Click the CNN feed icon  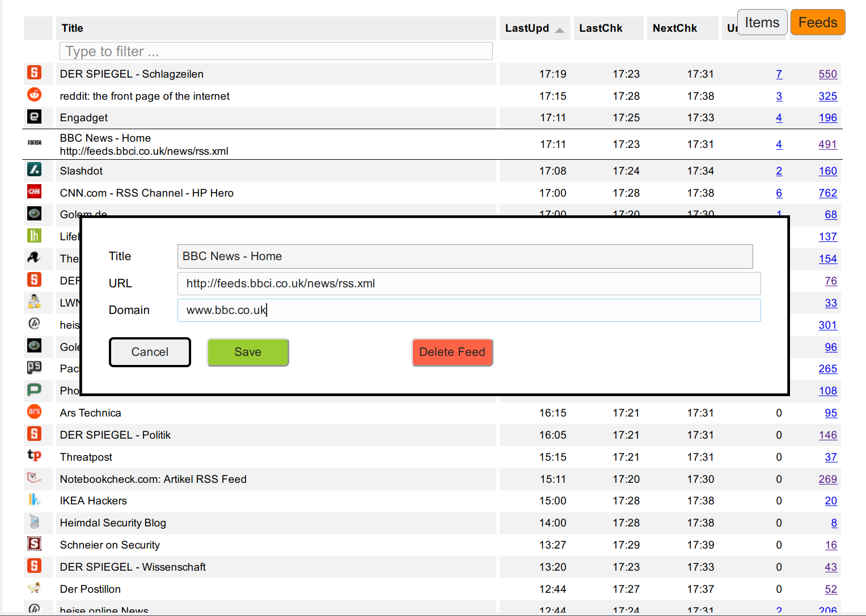pyautogui.click(x=35, y=192)
